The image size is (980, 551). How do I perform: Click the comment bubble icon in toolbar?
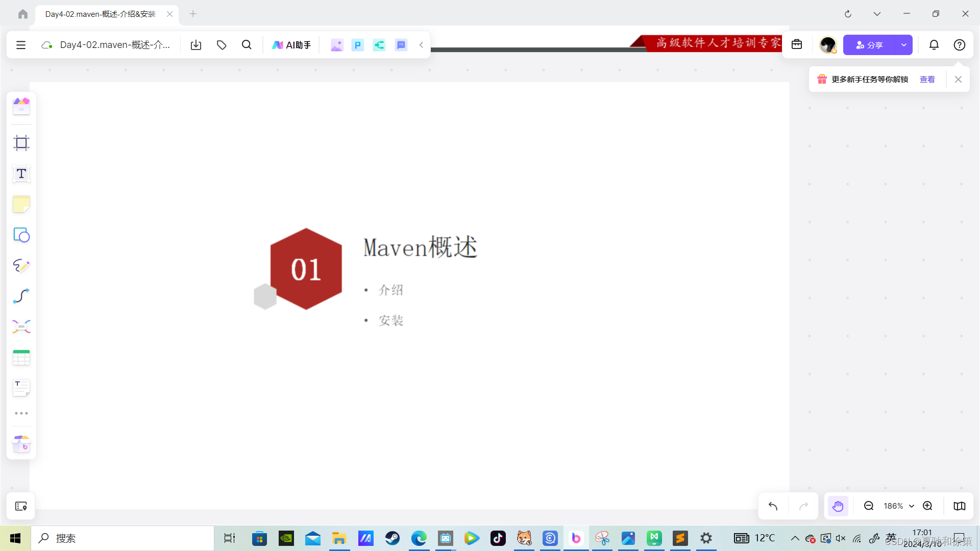[x=401, y=45]
